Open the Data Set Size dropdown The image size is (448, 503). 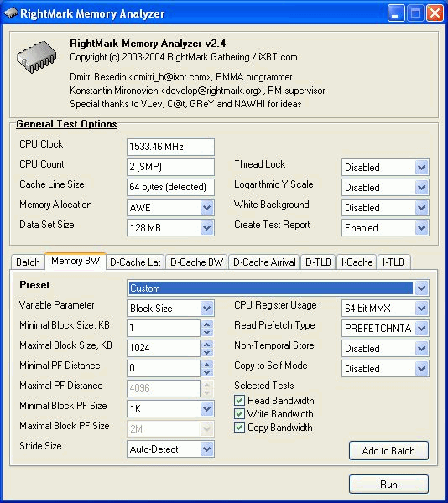[207, 228]
